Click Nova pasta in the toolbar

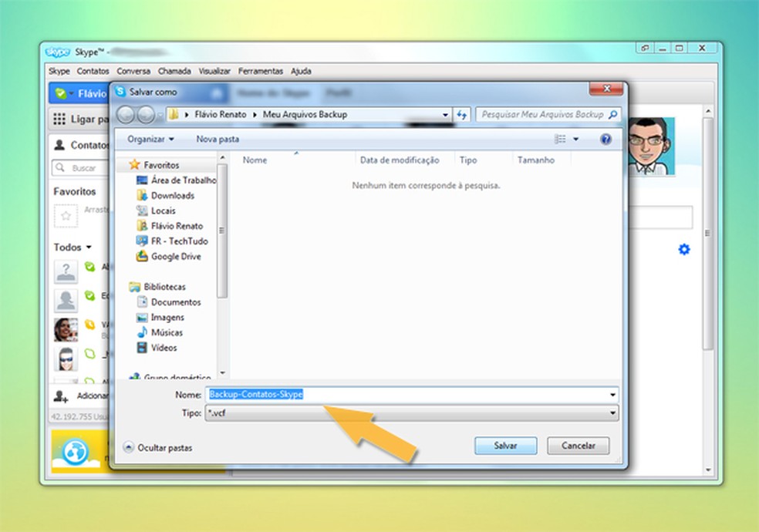tap(218, 140)
